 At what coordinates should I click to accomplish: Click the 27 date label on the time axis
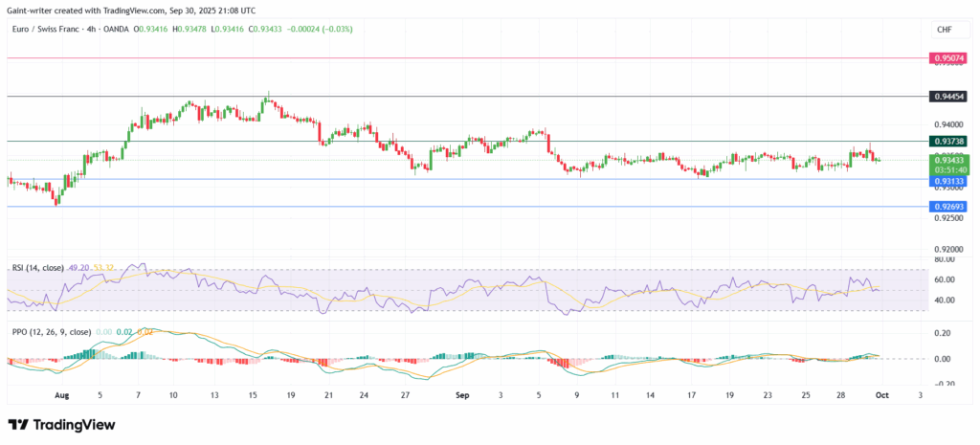(405, 395)
